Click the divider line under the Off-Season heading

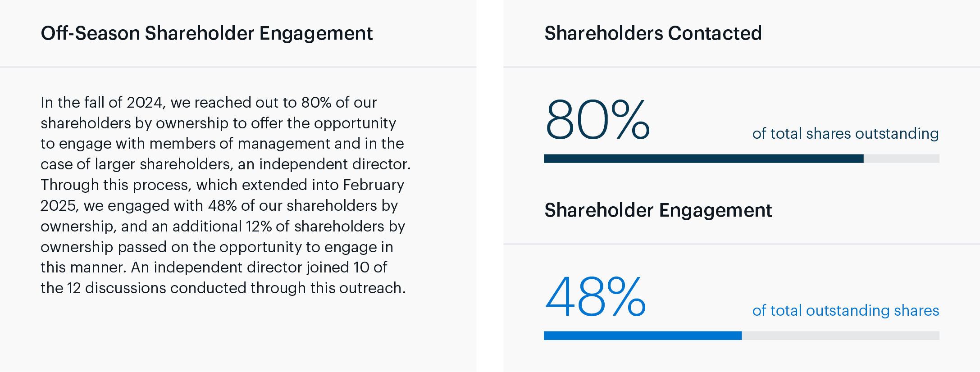(238, 67)
